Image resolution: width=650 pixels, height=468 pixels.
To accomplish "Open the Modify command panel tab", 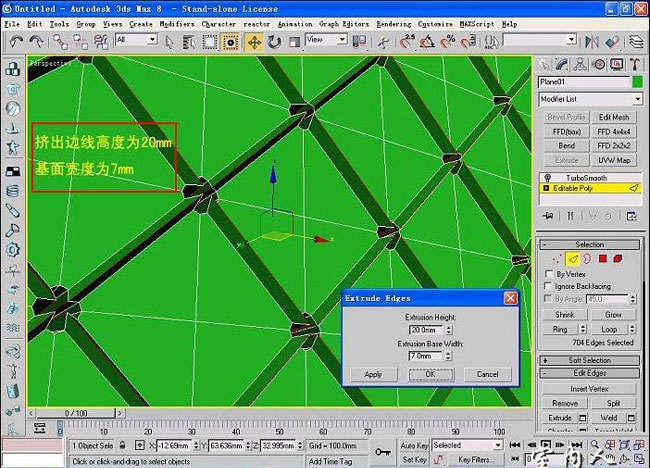I will [x=562, y=64].
